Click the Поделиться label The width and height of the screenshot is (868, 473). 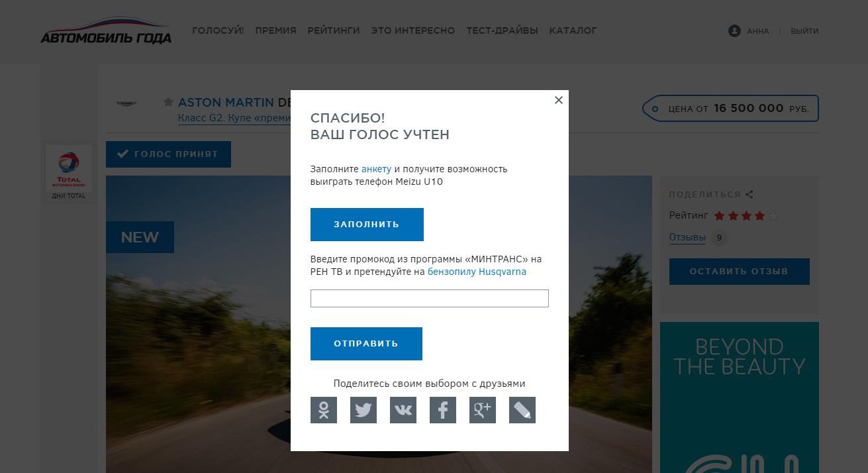coord(704,195)
